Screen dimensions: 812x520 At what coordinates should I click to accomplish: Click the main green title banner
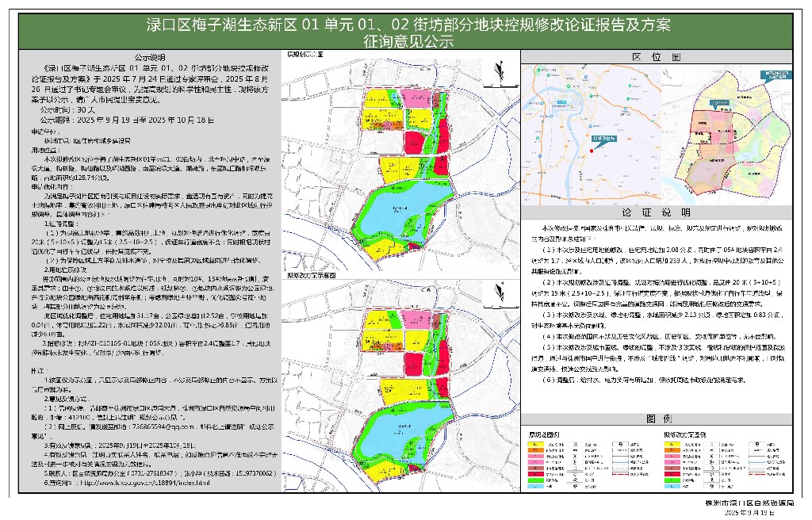point(406,31)
